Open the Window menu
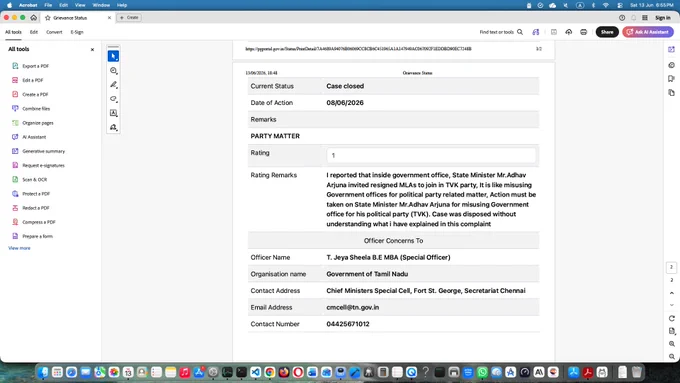 pos(101,5)
